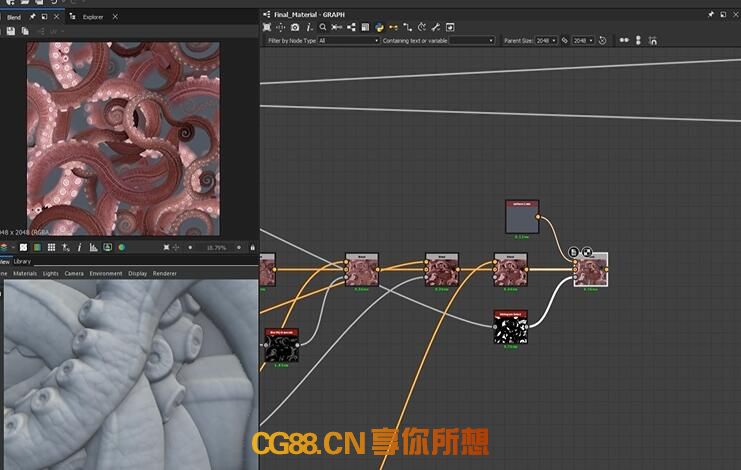Toggle the lock icon in 2D view toolbar
The height and width of the screenshot is (470, 741).
point(252,247)
